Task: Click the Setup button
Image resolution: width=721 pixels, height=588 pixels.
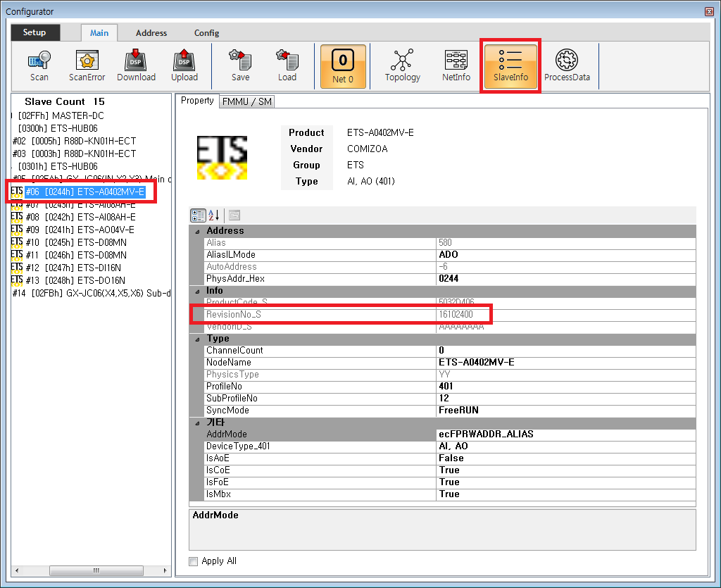Action: tap(35, 32)
